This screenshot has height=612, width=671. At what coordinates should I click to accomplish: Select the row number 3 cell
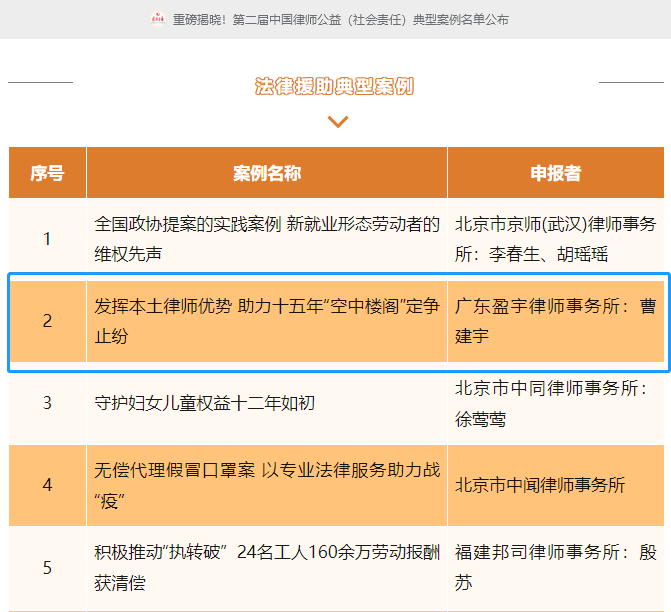pos(47,403)
